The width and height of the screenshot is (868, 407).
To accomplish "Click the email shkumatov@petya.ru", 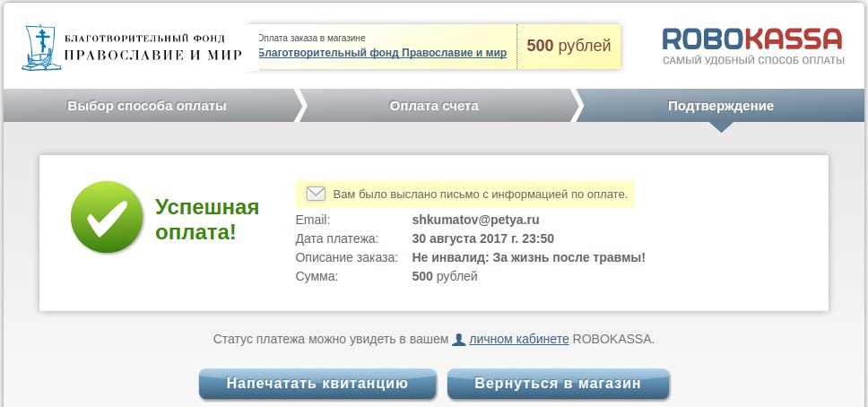I will click(x=475, y=220).
